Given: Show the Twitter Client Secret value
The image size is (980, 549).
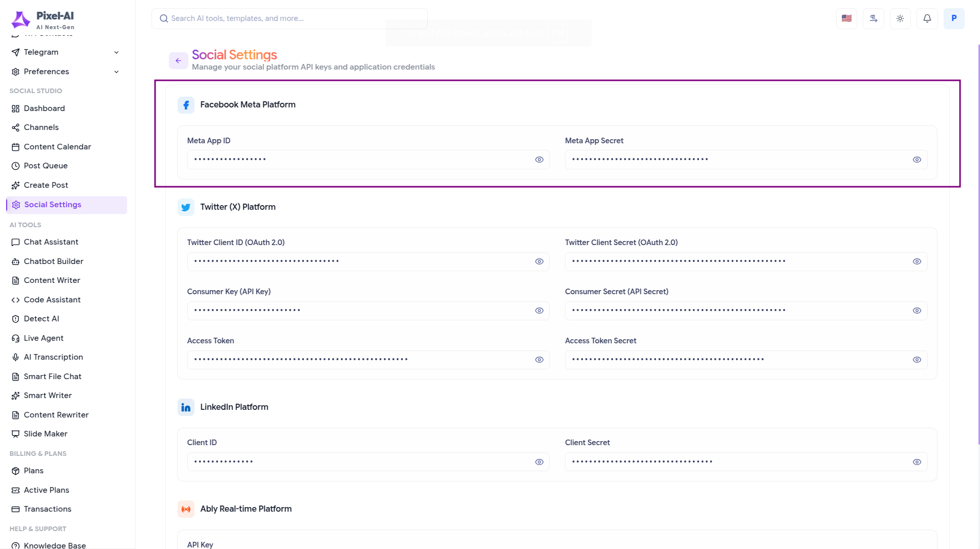Looking at the screenshot, I should click(917, 261).
